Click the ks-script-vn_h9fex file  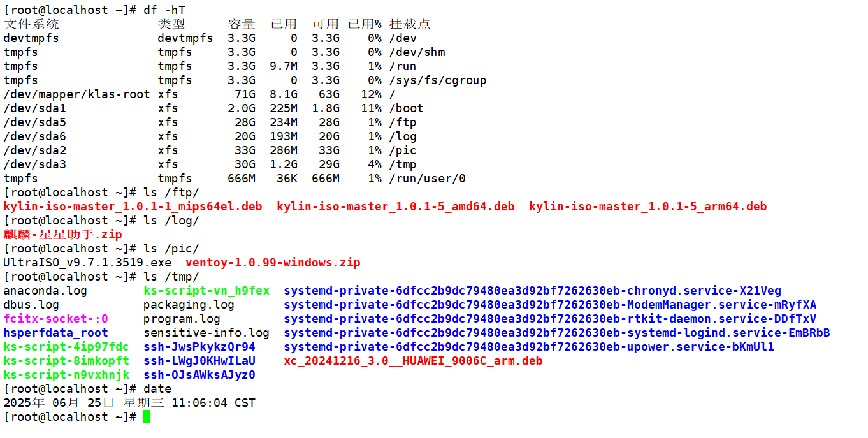[206, 291]
